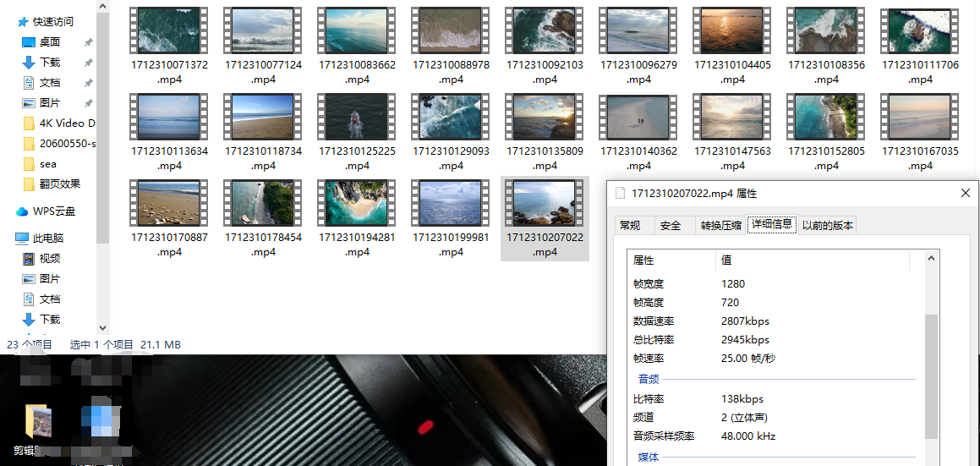Viewport: 980px width, 466px height.
Task: Select video 1712310118734.mp4 thumbnail
Action: point(262,117)
